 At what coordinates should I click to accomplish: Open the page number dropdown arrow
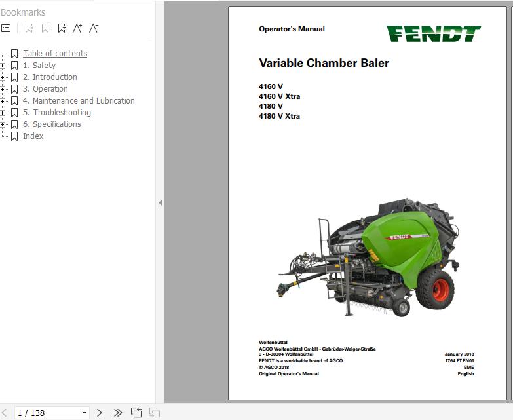[x=85, y=413]
